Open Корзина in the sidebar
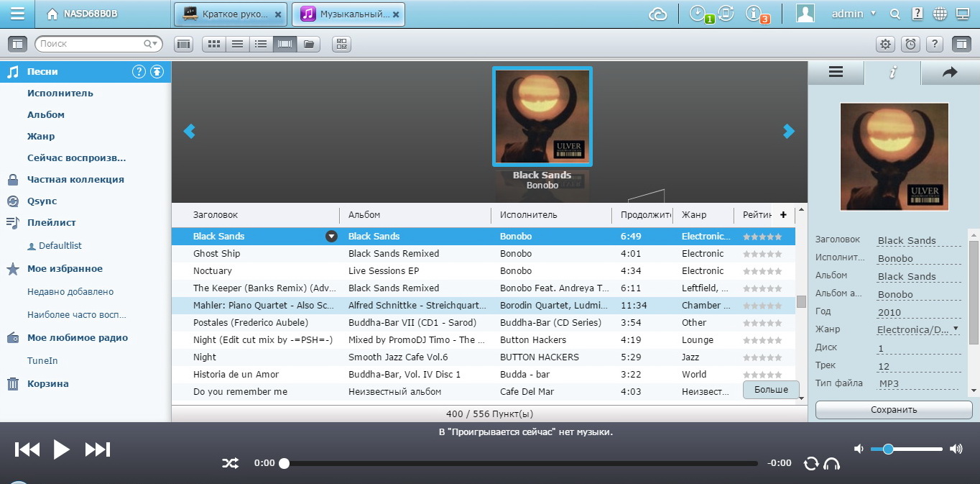 pyautogui.click(x=48, y=383)
